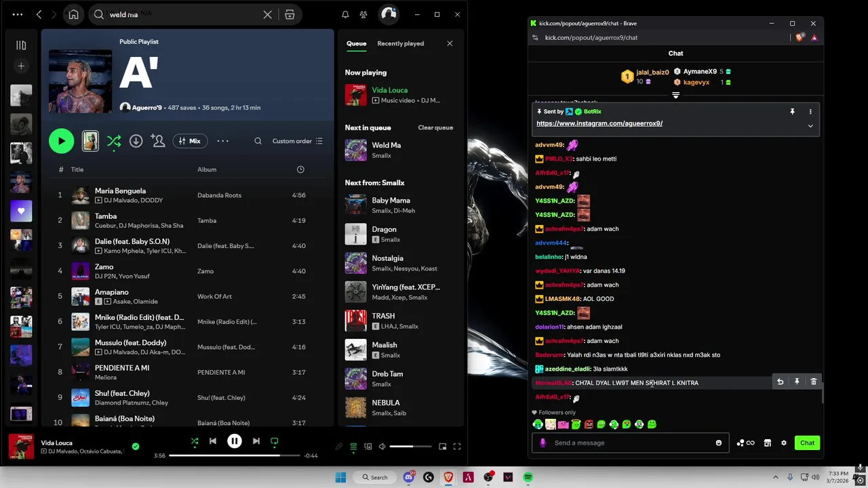Open the Spotify friend activity icon
Screen dimensions: 868x488
pyautogui.click(x=363, y=14)
